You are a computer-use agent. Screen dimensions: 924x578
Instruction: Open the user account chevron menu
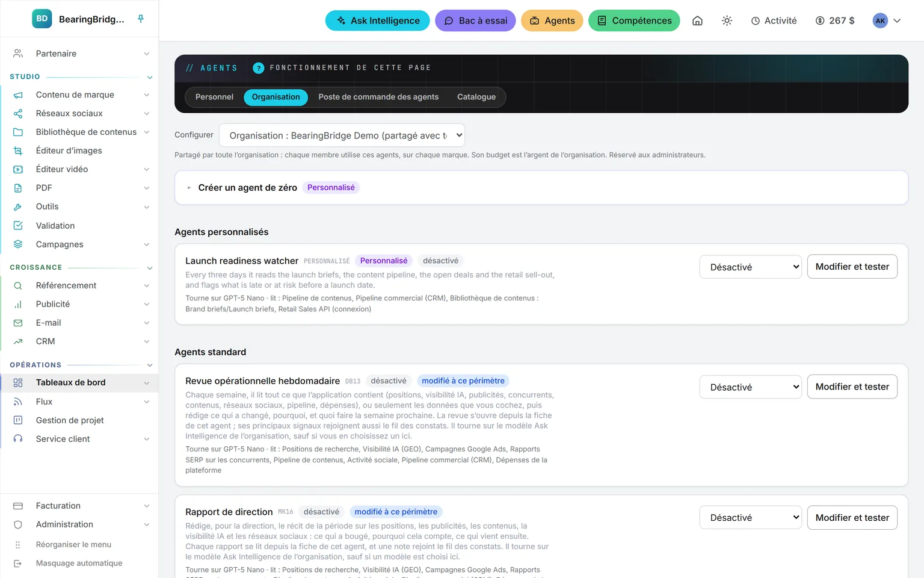click(x=897, y=20)
